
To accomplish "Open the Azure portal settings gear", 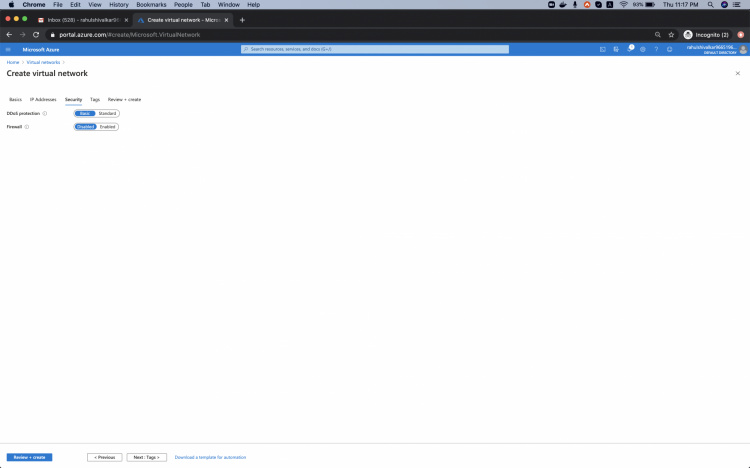I will 643,49.
